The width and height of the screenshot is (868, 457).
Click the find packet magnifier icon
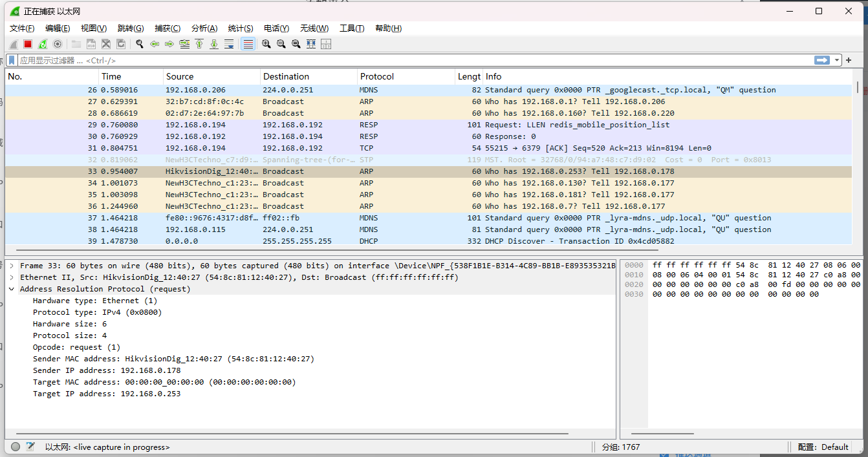[x=139, y=44]
